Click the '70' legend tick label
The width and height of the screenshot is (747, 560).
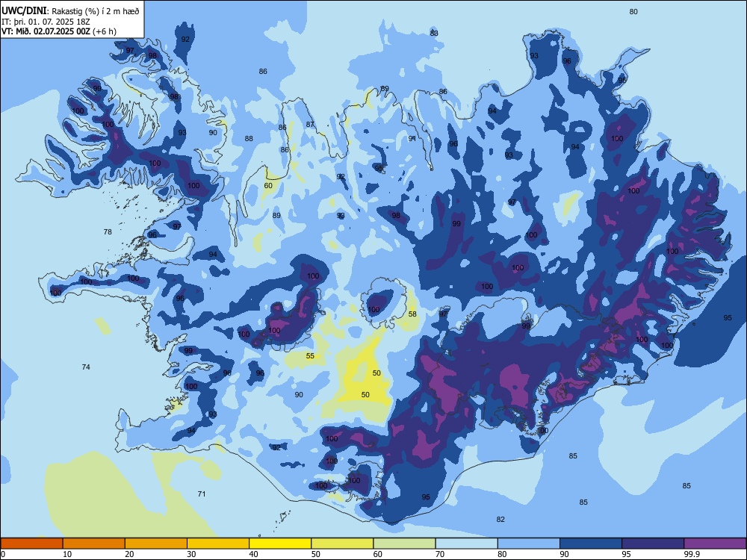point(440,554)
